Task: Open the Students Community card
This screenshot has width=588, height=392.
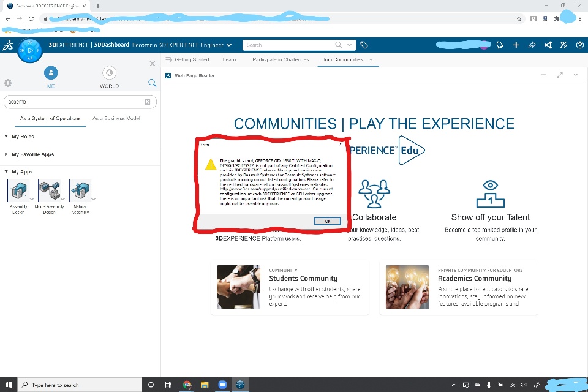Action: coord(290,287)
